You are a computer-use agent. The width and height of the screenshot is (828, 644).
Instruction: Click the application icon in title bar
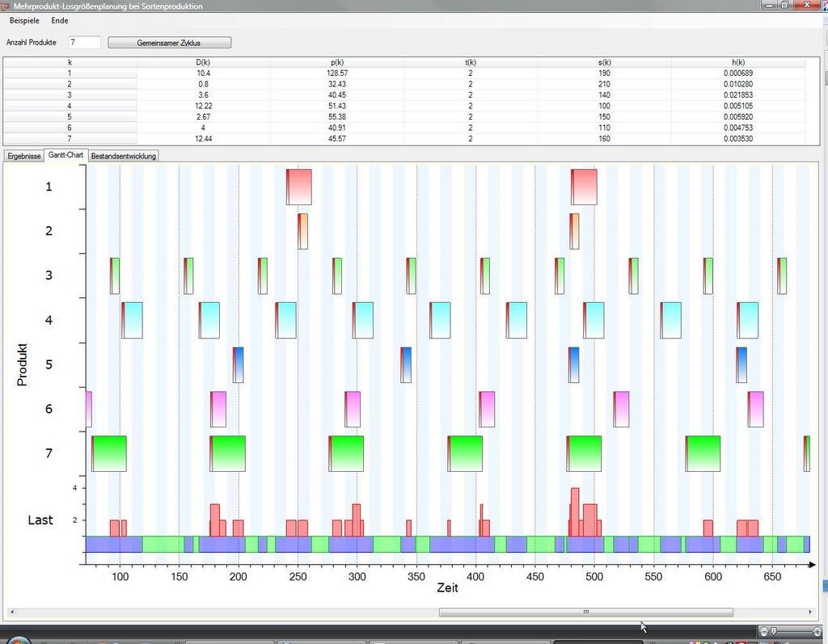(6, 6)
